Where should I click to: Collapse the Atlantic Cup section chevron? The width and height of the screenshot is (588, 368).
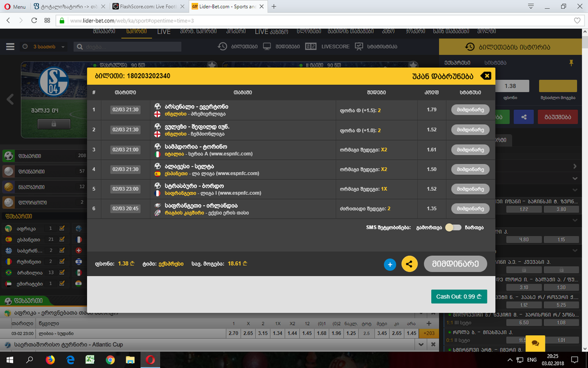coord(421,344)
